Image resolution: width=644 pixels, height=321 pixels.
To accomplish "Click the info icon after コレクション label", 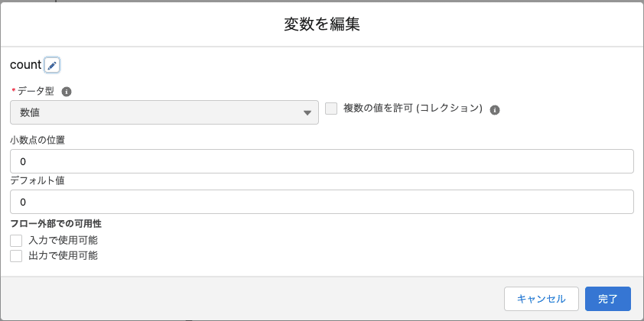I will click(x=496, y=110).
